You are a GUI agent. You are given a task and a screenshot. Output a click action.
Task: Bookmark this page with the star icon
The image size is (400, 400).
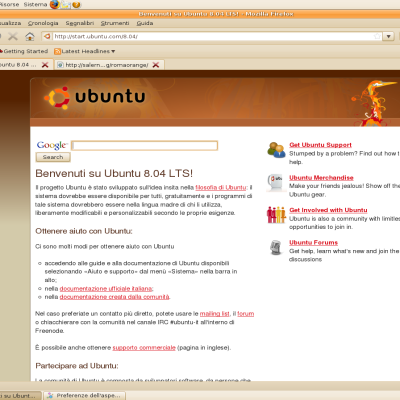[x=377, y=36]
